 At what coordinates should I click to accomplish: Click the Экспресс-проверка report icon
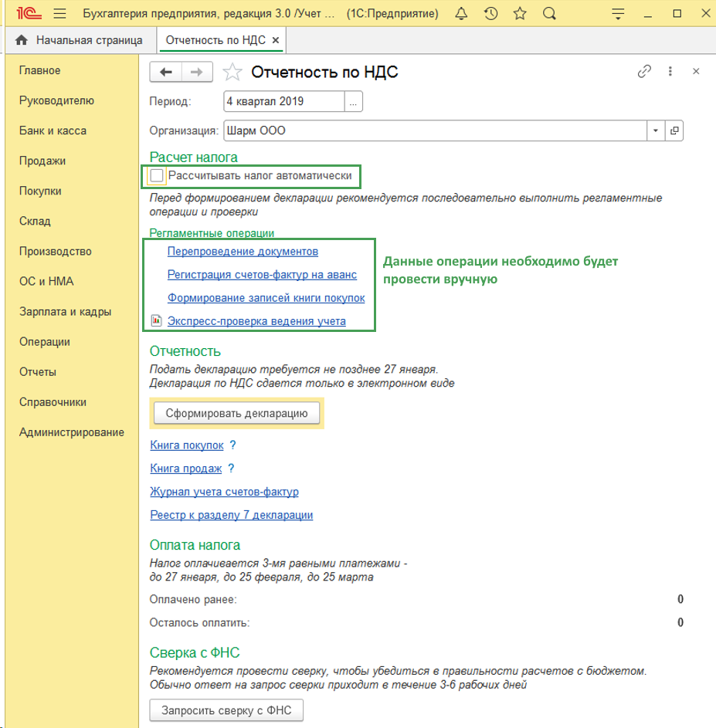click(x=156, y=320)
